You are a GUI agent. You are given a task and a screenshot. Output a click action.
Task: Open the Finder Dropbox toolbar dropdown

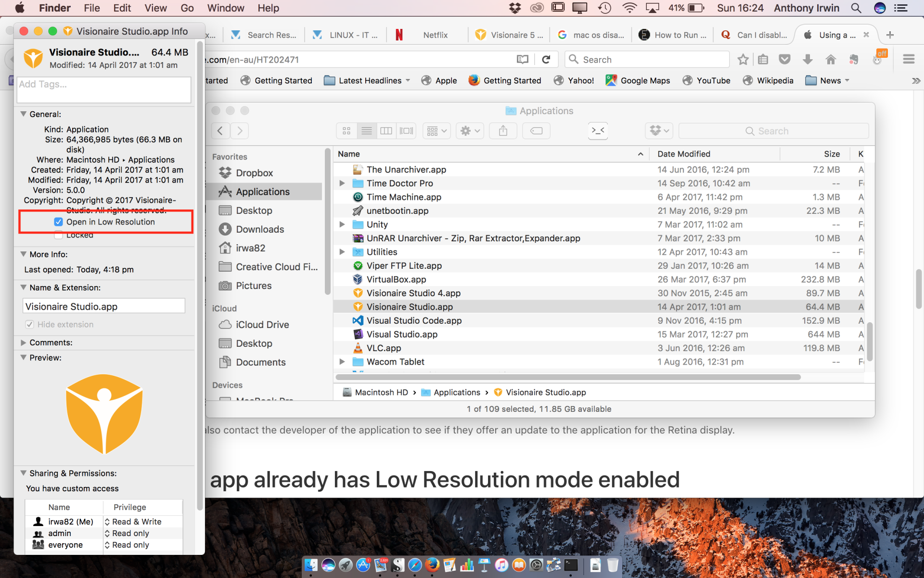pyautogui.click(x=659, y=131)
